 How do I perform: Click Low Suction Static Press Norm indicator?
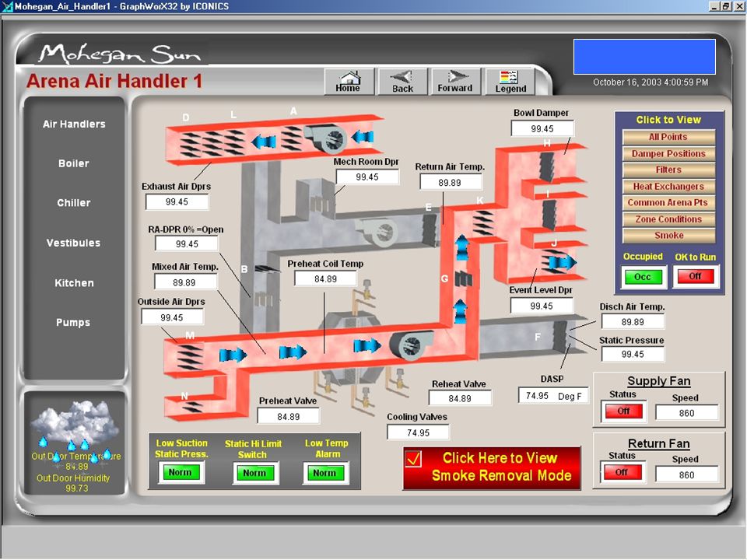pyautogui.click(x=180, y=472)
